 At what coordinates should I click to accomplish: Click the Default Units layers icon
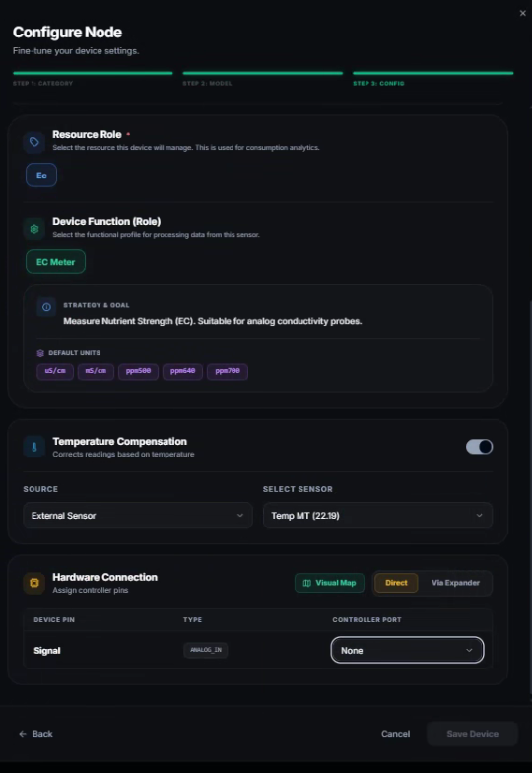point(40,353)
